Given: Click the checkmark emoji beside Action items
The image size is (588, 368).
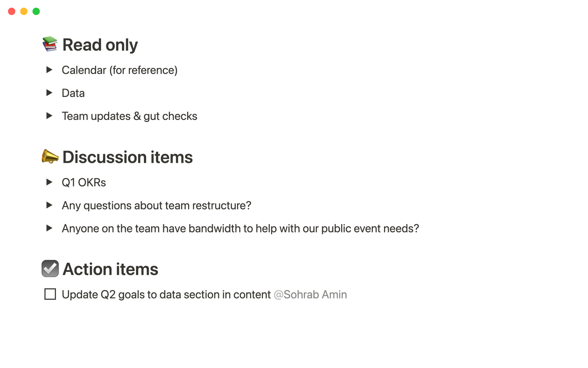Looking at the screenshot, I should pos(50,269).
